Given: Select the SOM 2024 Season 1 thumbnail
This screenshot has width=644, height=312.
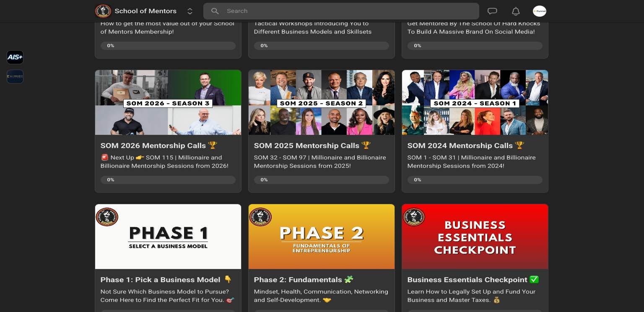Looking at the screenshot, I should click(x=475, y=102).
